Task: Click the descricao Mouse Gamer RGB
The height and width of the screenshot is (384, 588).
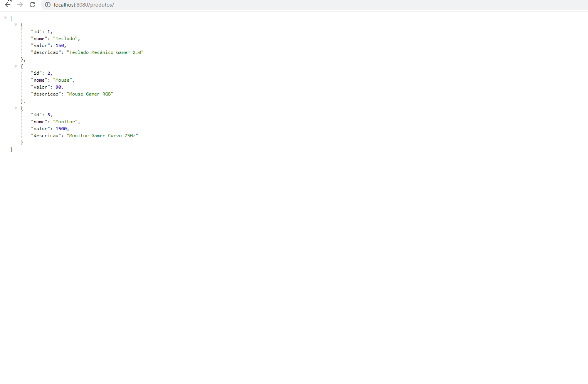Action: (90, 94)
